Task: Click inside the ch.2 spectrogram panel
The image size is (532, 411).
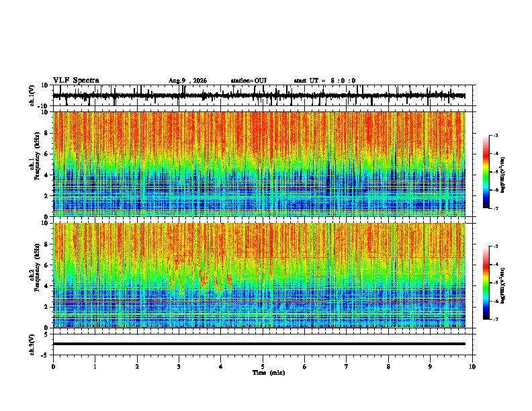Action: (x=259, y=275)
